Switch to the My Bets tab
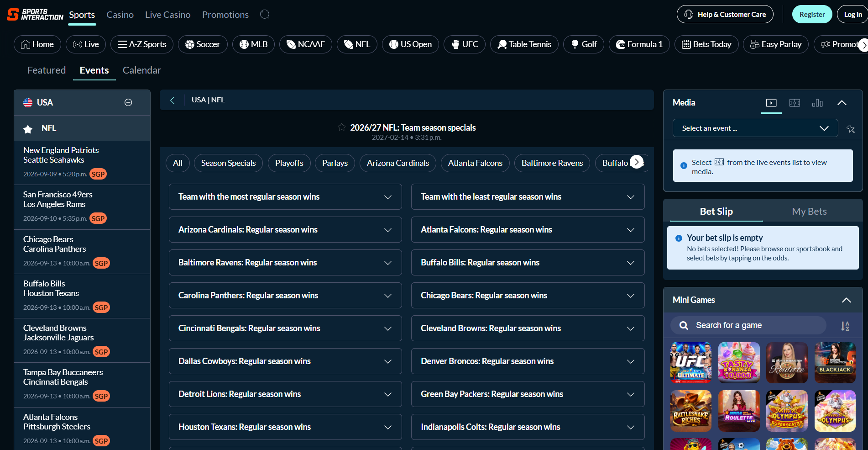The width and height of the screenshot is (868, 450). [x=809, y=211]
